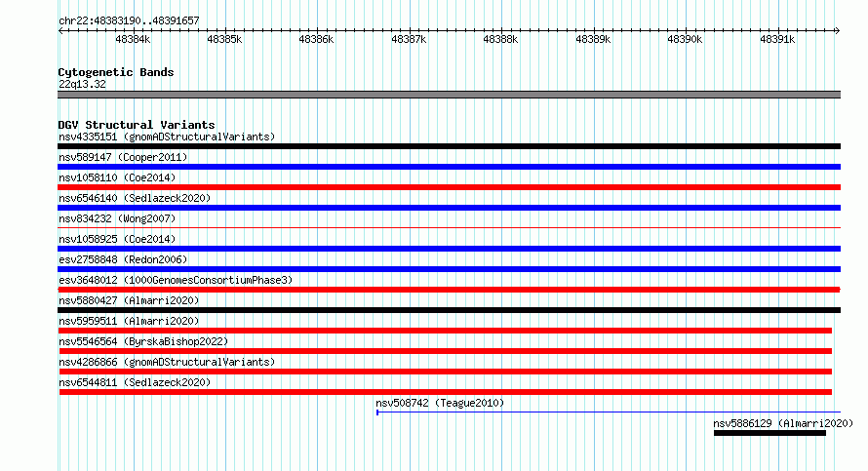Open variant nsv589147 (Cooper2011) label
This screenshot has height=471, width=868.
123,157
